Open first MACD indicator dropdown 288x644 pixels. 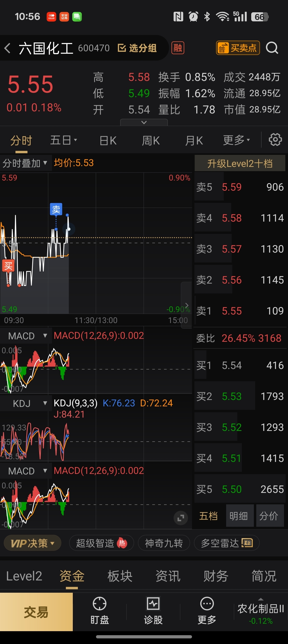[25, 336]
